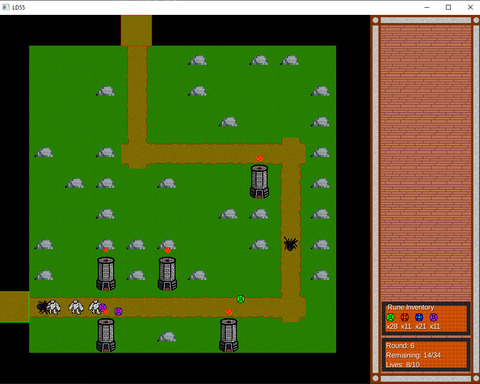Screen dimensions: 480x384
Task: Click the "x11" count under the red rune
Action: coord(406,326)
